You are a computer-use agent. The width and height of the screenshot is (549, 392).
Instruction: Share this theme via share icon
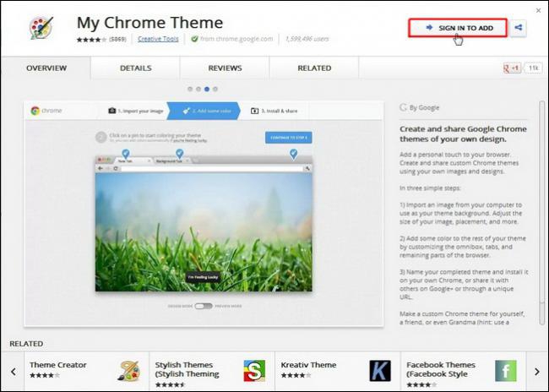[x=519, y=28]
